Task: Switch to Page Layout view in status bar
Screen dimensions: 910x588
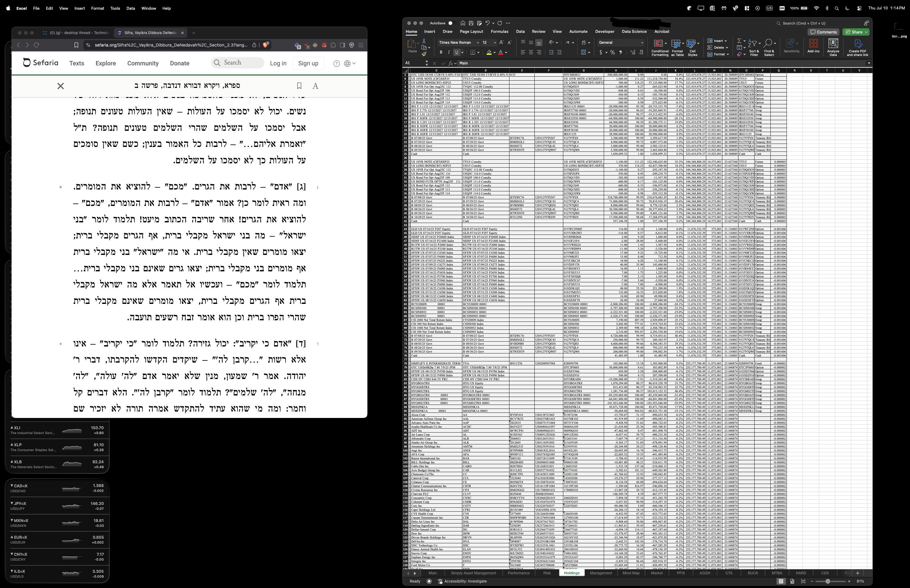Action: (x=792, y=581)
